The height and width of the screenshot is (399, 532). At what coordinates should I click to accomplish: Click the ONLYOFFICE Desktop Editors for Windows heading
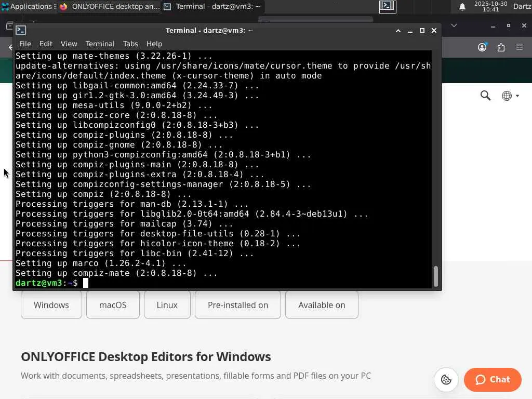tap(146, 357)
